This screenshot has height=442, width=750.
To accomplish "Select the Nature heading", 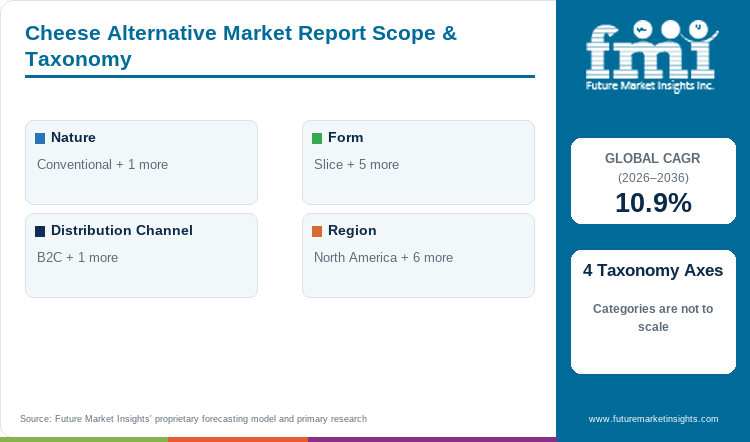I will [x=73, y=137].
